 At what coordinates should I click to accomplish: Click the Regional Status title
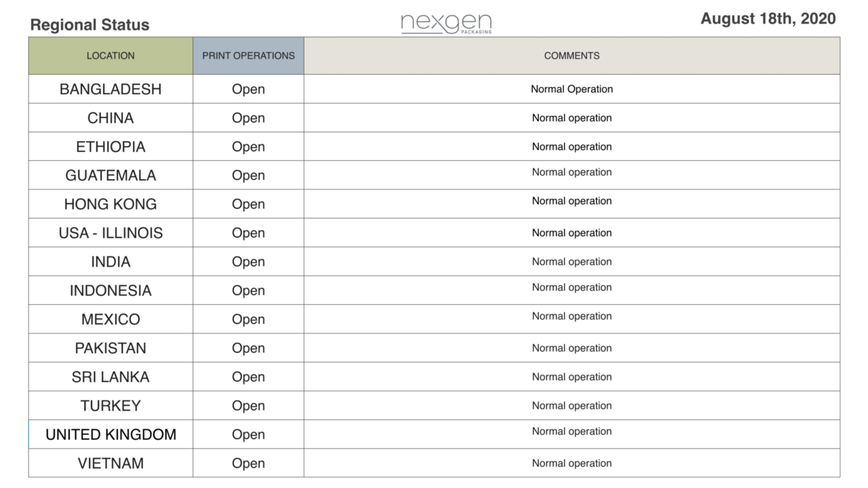click(x=90, y=25)
